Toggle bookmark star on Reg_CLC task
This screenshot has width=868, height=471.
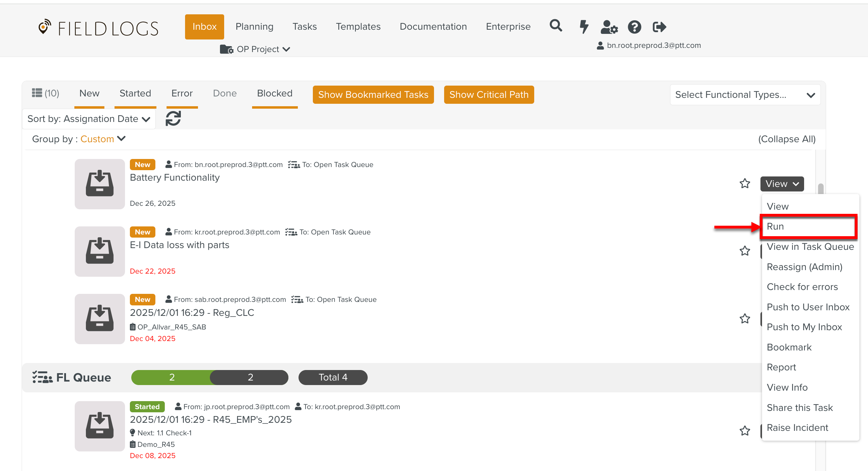coord(745,319)
